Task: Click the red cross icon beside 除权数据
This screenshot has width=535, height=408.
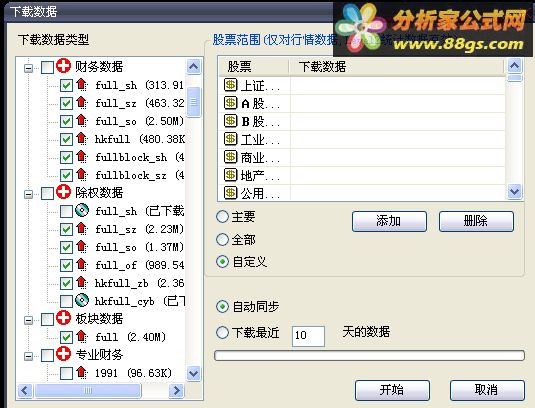Action: pyautogui.click(x=63, y=192)
